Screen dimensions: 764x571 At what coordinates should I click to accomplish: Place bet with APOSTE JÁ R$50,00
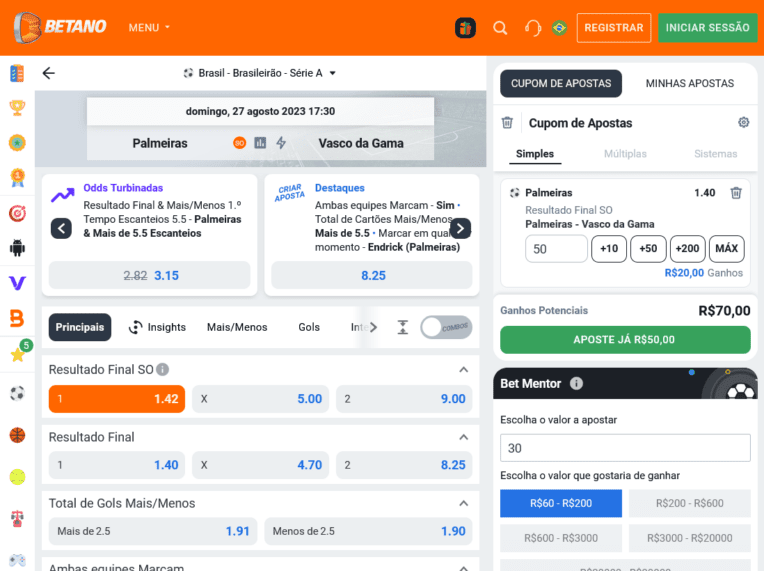tap(625, 340)
